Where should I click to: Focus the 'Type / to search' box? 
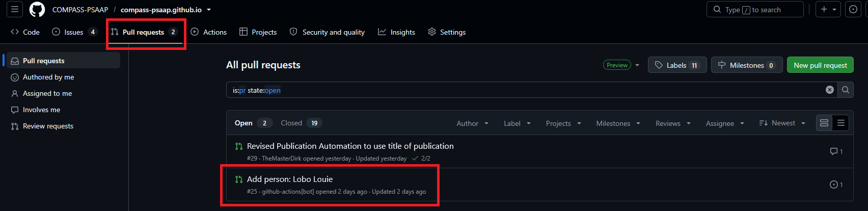tap(755, 9)
